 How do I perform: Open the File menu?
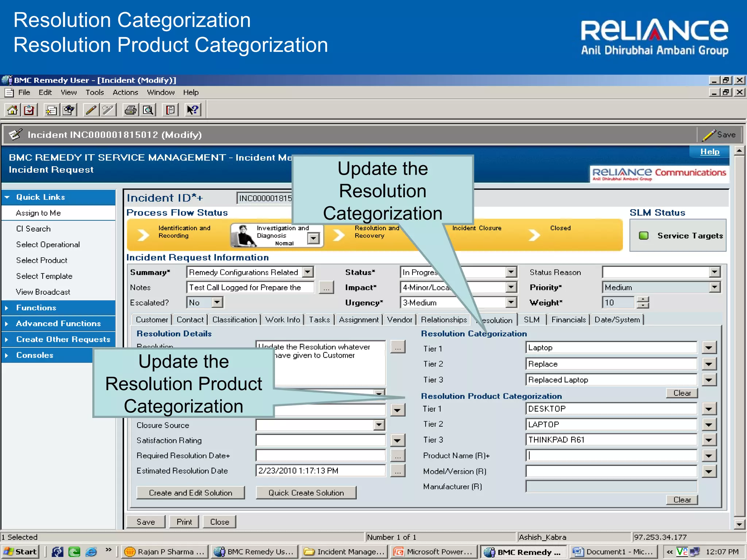24,93
